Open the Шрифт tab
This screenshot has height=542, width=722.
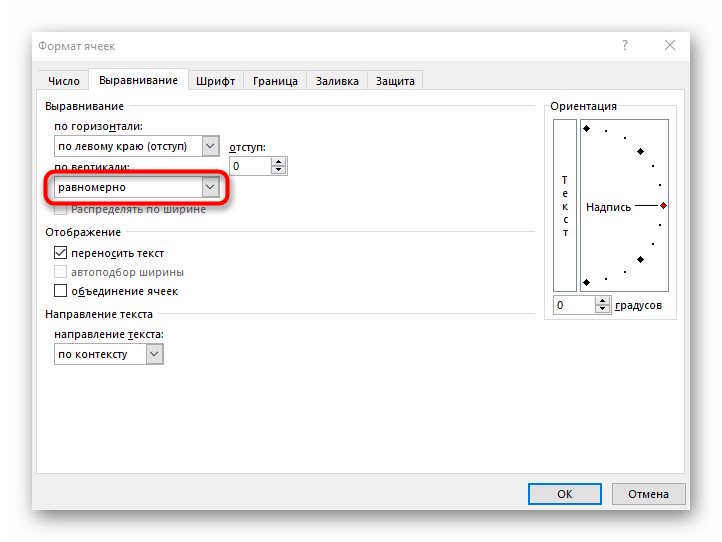pyautogui.click(x=215, y=81)
